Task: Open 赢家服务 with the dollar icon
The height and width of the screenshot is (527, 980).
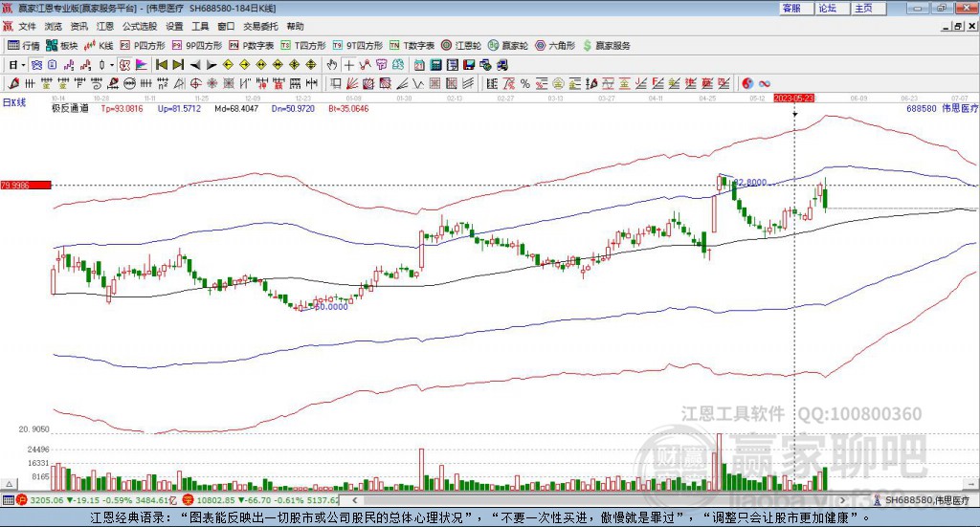Action: pos(607,46)
